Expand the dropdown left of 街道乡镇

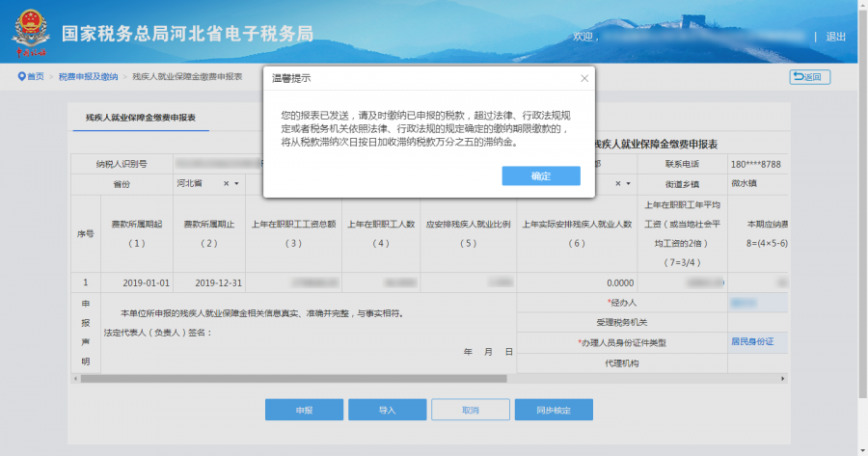pos(628,183)
